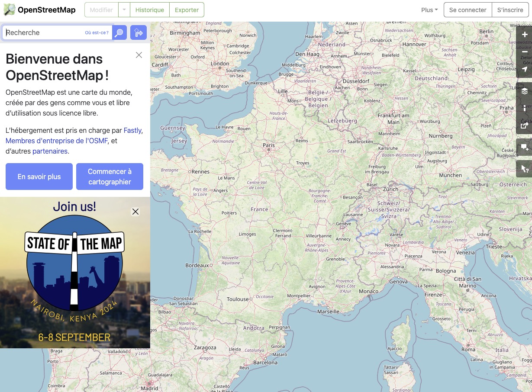The width and height of the screenshot is (532, 392).
Task: Click the Se connecter button
Action: pos(468,10)
